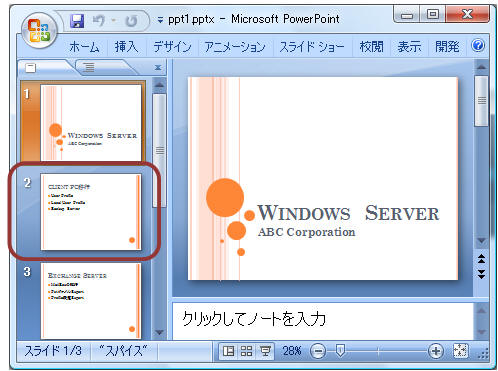Open PowerPoint help question mark
The height and width of the screenshot is (371, 498).
tap(478, 45)
